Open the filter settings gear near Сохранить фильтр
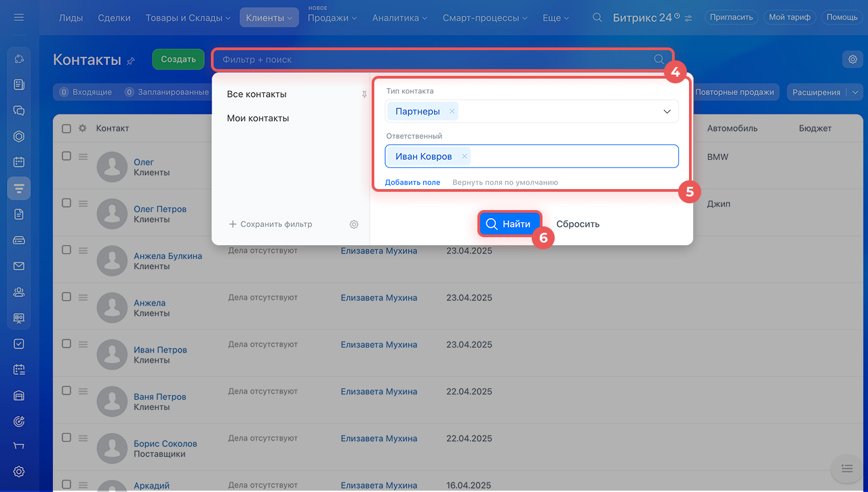This screenshot has width=868, height=492. [x=354, y=224]
